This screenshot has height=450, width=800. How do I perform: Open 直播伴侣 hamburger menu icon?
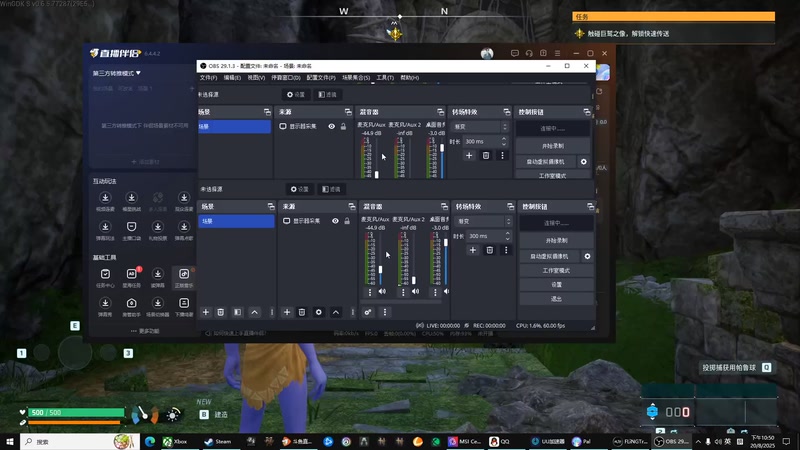[x=557, y=53]
